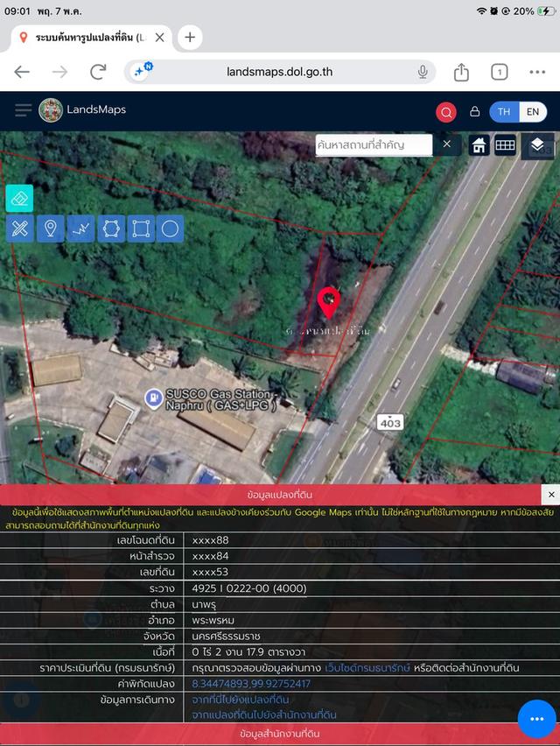Select the point marker tool
Screen dimensions: 560x746
coord(51,229)
